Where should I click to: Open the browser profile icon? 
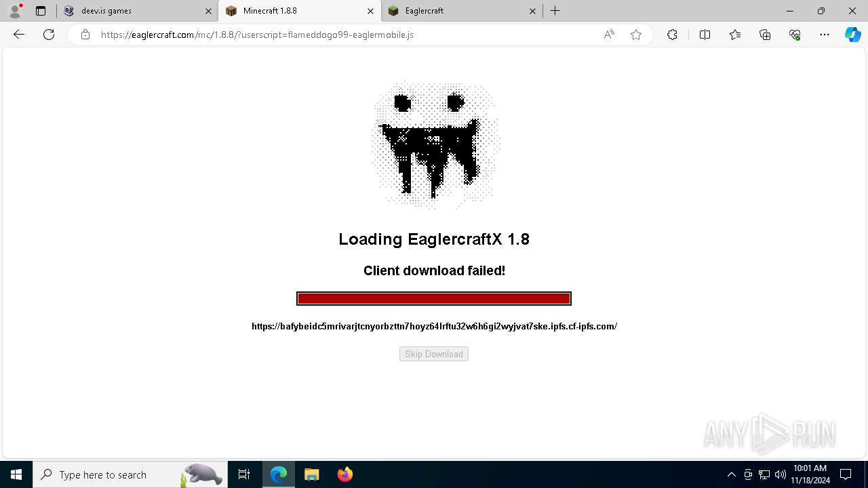(15, 11)
